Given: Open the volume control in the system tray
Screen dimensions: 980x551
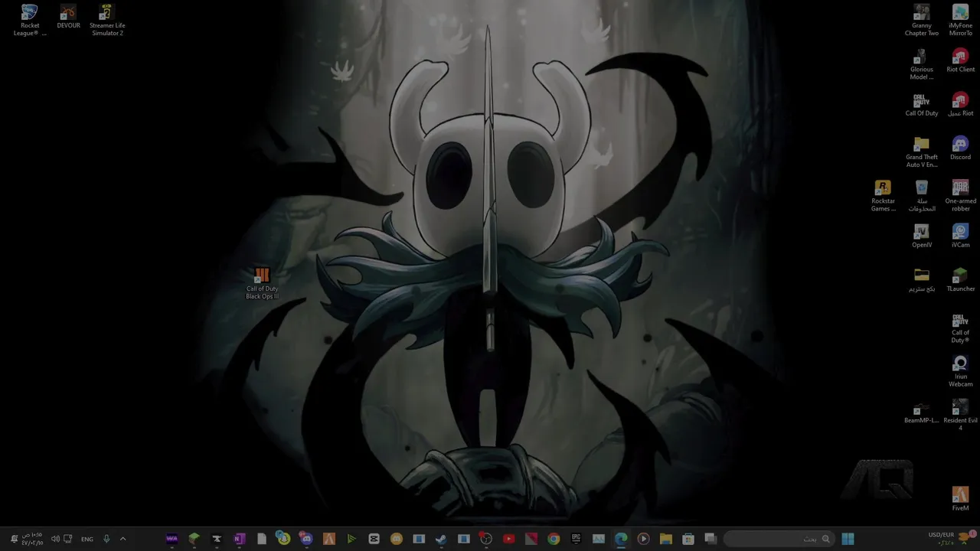Looking at the screenshot, I should tap(55, 539).
